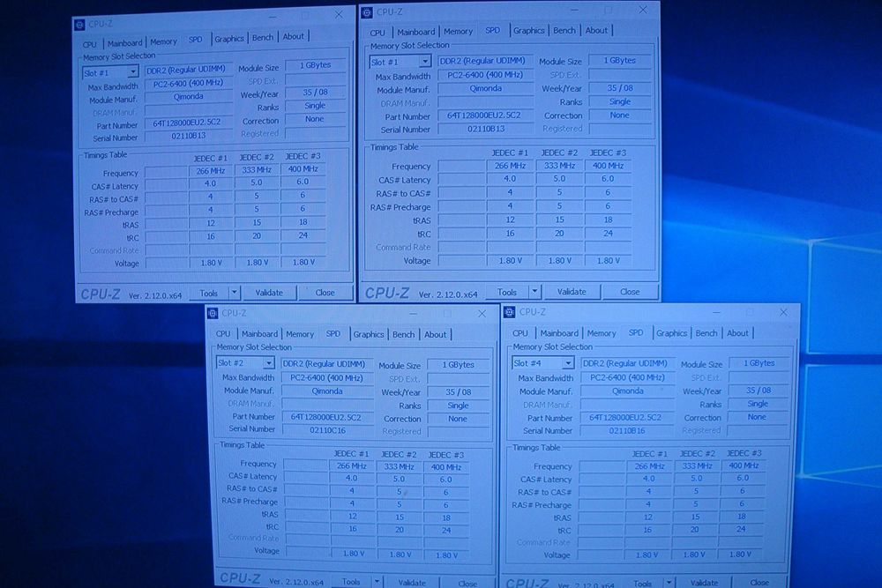Click PC2-6400 (400 MHz) in Slot #2 window
The width and height of the screenshot is (882, 588).
(x=327, y=378)
